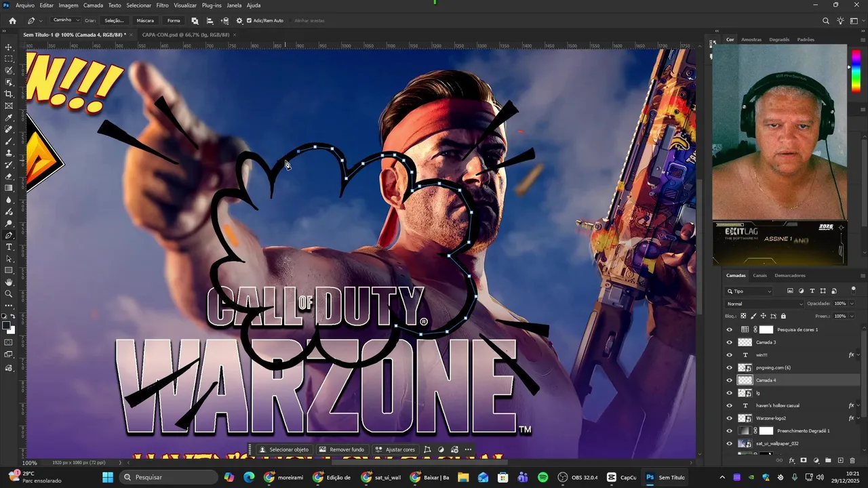Select the Crop tool
The height and width of the screenshot is (488, 868).
click(x=9, y=94)
